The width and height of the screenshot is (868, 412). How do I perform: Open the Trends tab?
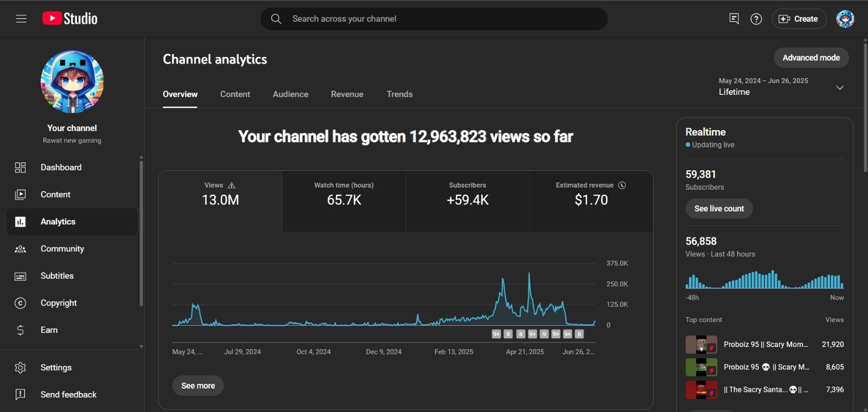point(400,94)
